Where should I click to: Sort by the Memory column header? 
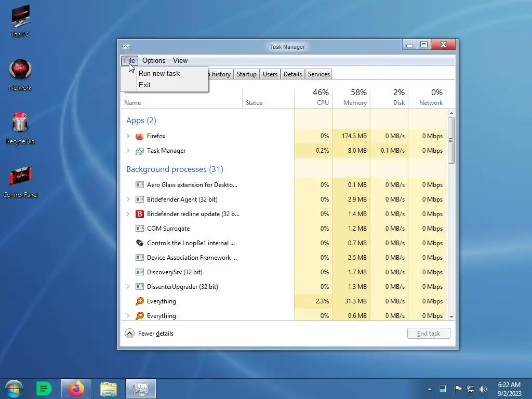[x=351, y=98]
